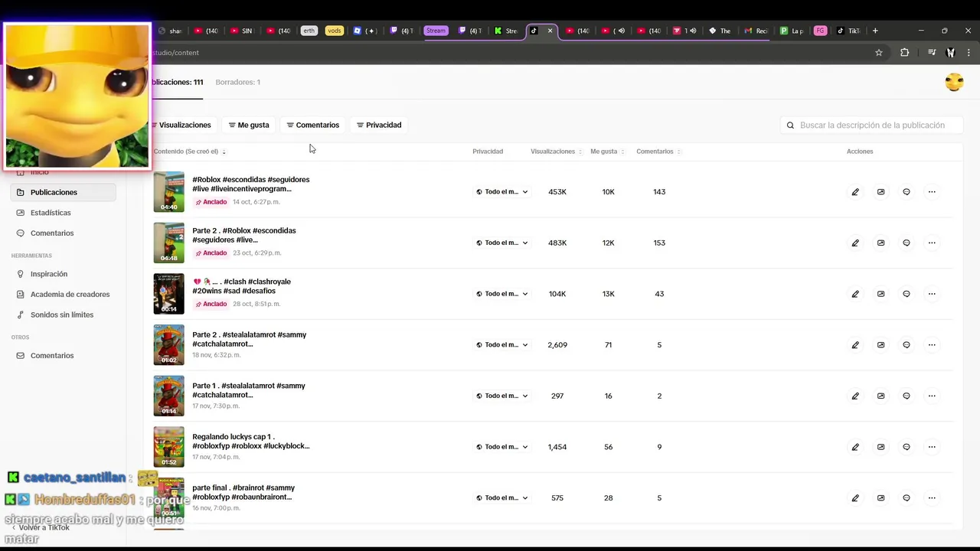This screenshot has height=551, width=980.
Task: Open the Visualizaciones filter
Action: (x=181, y=125)
